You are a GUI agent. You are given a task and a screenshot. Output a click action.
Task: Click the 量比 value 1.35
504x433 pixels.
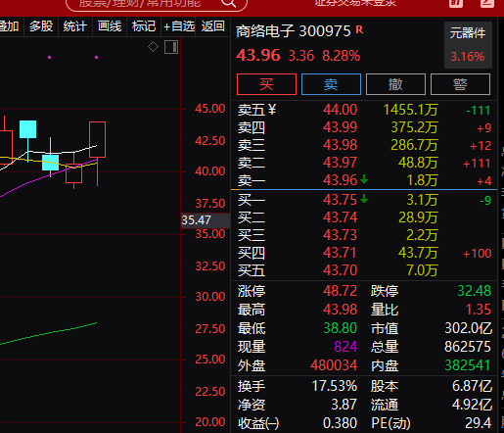click(479, 310)
